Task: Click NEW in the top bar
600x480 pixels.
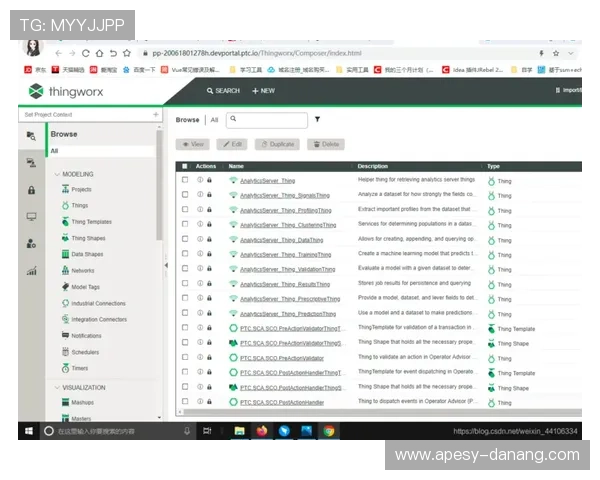Action: pyautogui.click(x=262, y=90)
